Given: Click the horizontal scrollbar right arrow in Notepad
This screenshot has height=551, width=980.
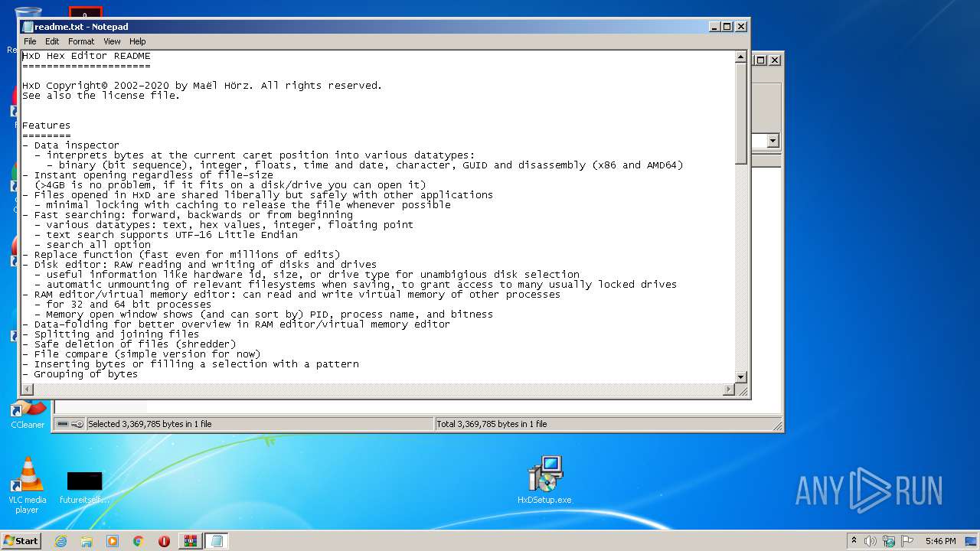Looking at the screenshot, I should coord(729,390).
